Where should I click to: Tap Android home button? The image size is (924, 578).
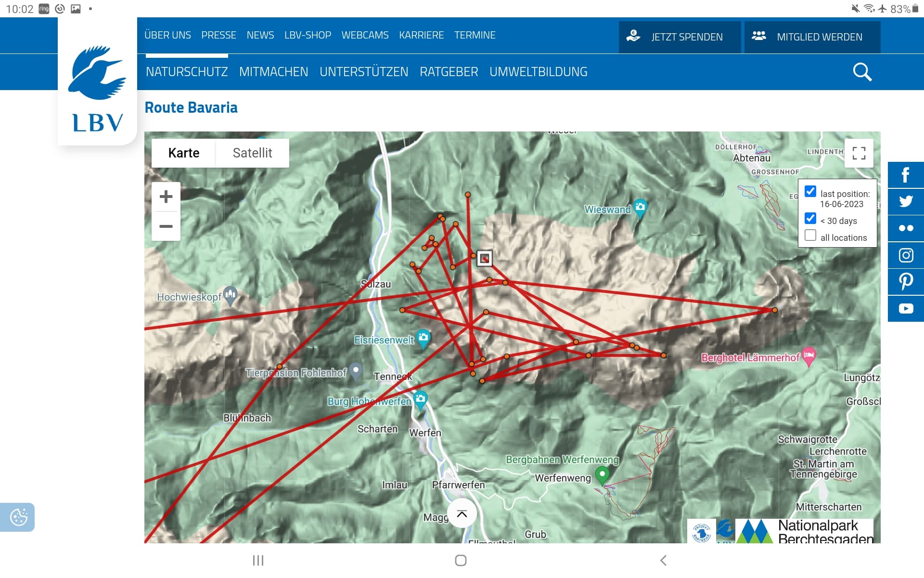(x=461, y=560)
